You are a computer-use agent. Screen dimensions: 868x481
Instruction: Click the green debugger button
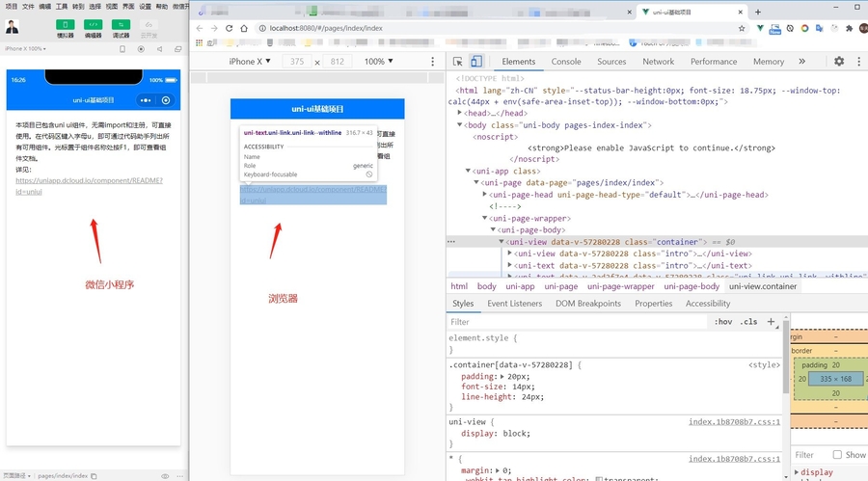tap(122, 24)
